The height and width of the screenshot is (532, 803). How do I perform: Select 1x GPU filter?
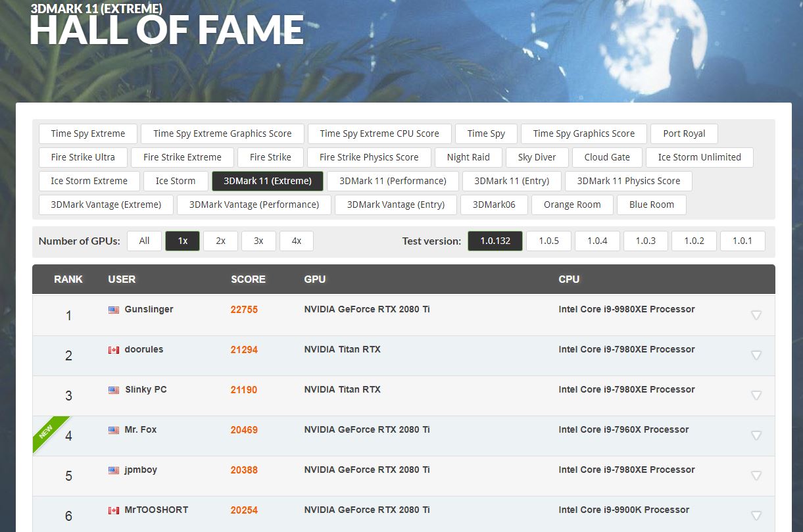[x=183, y=241]
